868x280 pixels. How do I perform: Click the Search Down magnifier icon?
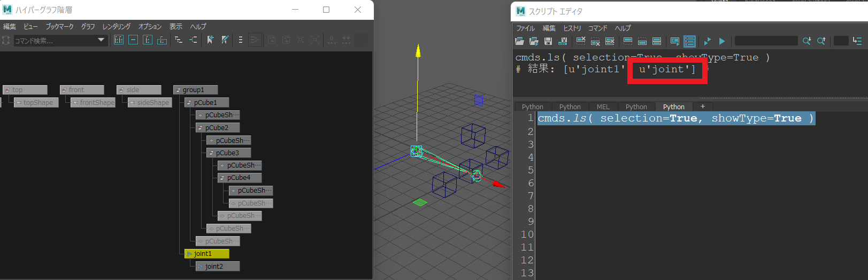pyautogui.click(x=806, y=41)
